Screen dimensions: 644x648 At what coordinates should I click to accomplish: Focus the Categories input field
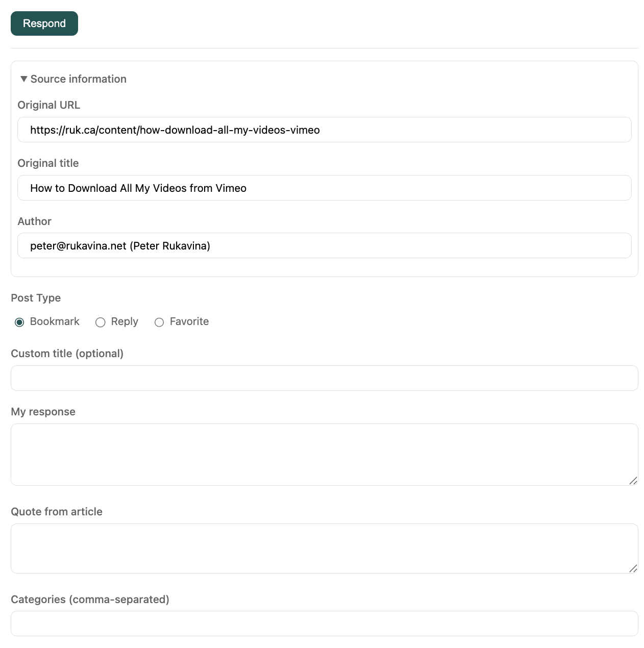click(324, 624)
